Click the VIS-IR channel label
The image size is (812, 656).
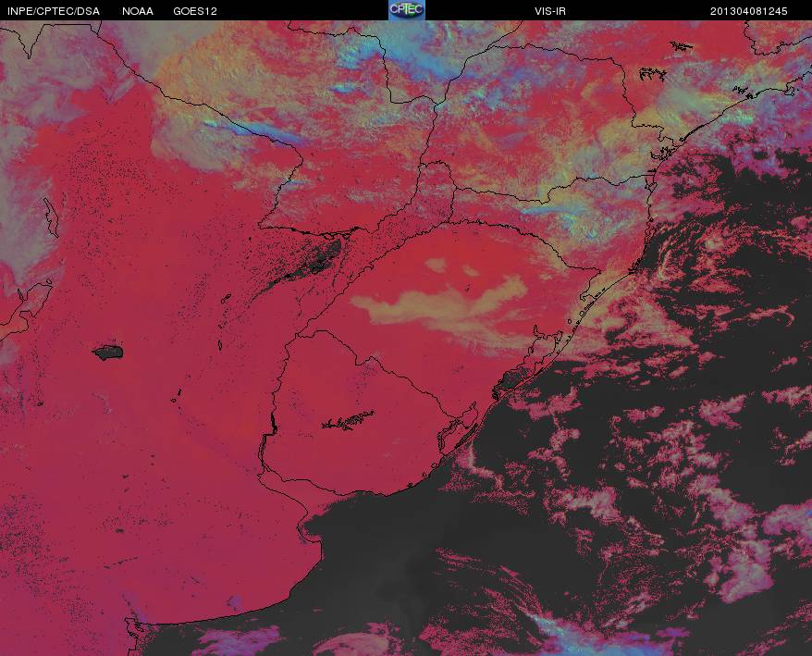pyautogui.click(x=550, y=11)
